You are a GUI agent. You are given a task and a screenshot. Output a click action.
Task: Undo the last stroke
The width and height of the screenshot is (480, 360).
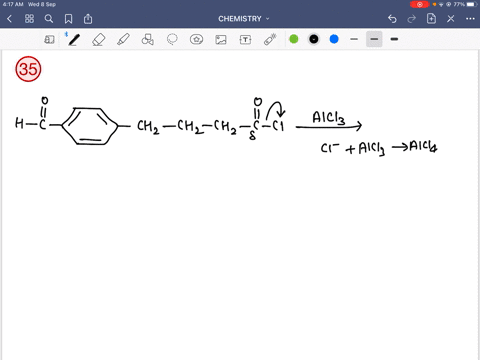tap(392, 19)
